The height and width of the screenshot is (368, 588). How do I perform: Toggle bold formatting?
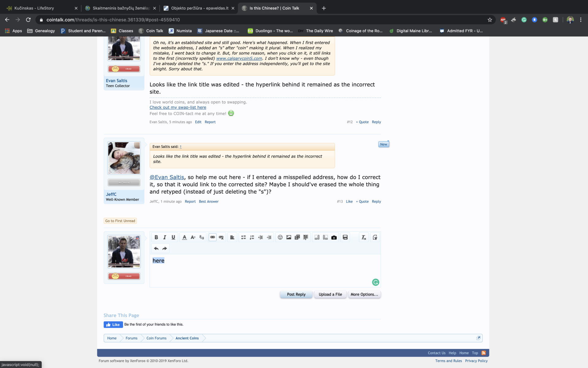tap(156, 237)
